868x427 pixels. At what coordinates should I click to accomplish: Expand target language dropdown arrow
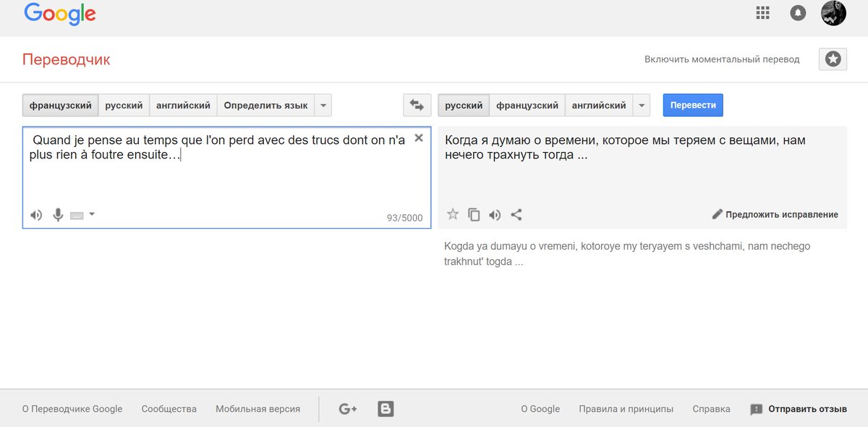641,106
